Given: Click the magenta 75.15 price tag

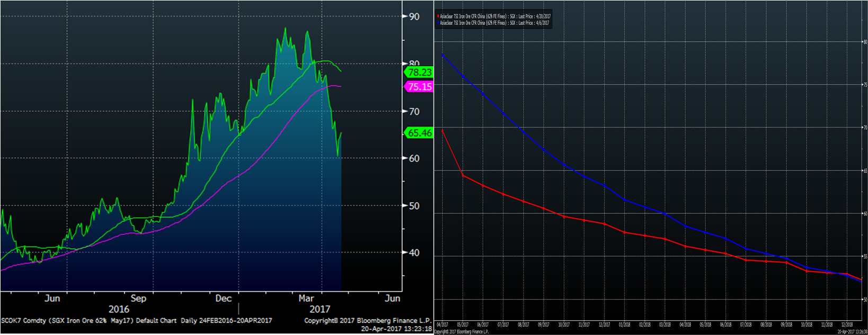Looking at the screenshot, I should [x=419, y=87].
